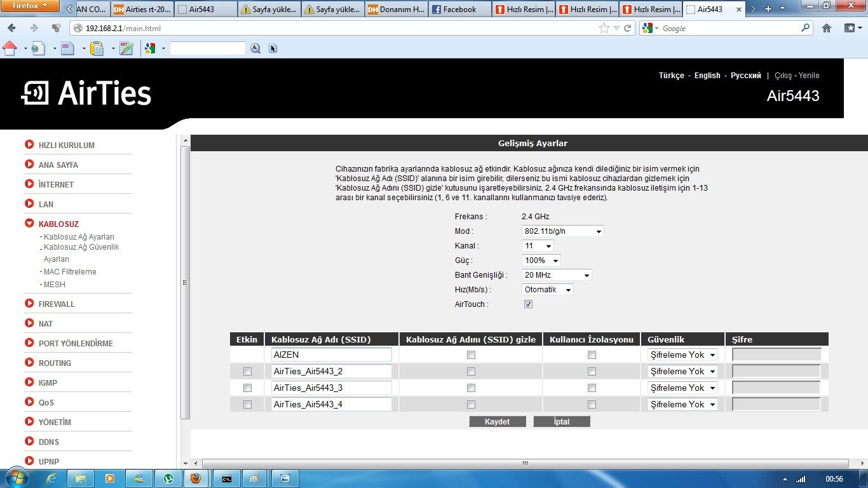Viewport: 868px width, 488px height.
Task: Open Firefox home page icon
Action: pos(827,28)
